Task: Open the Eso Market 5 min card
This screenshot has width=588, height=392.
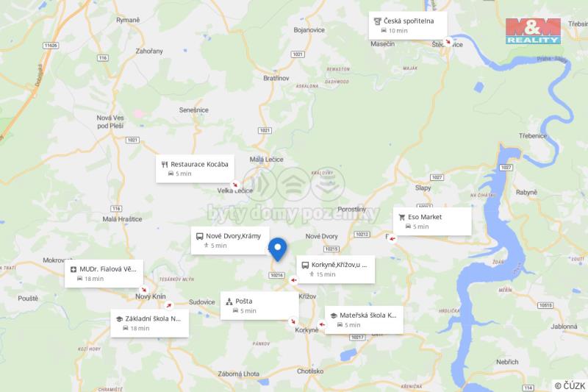Action: pyautogui.click(x=432, y=221)
